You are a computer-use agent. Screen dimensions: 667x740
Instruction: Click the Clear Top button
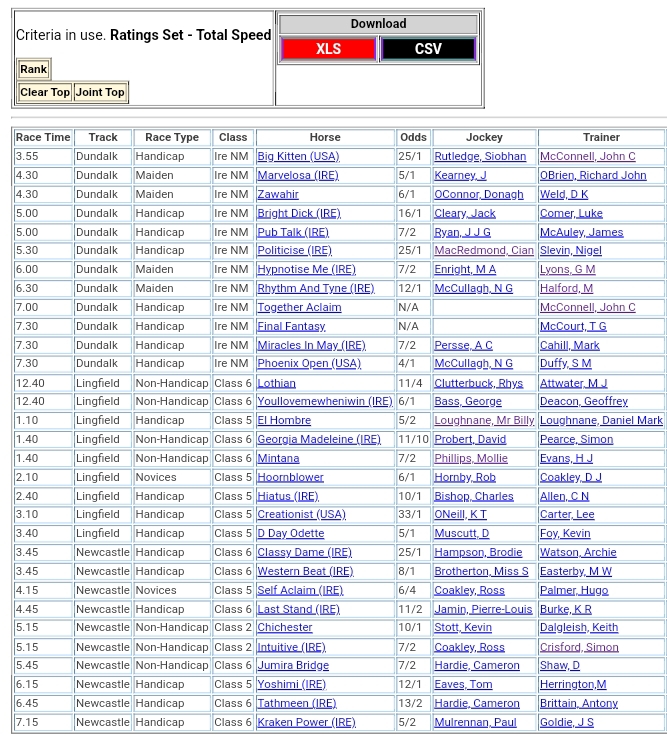pyautogui.click(x=45, y=92)
